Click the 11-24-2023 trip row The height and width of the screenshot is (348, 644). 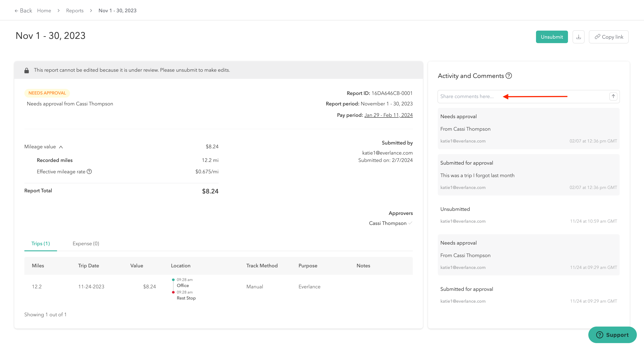point(91,287)
